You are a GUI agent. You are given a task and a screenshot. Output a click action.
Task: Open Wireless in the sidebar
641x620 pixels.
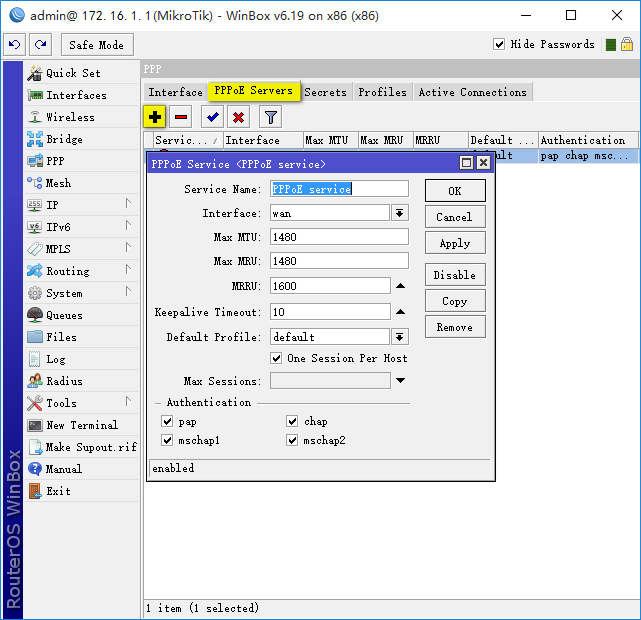82,117
